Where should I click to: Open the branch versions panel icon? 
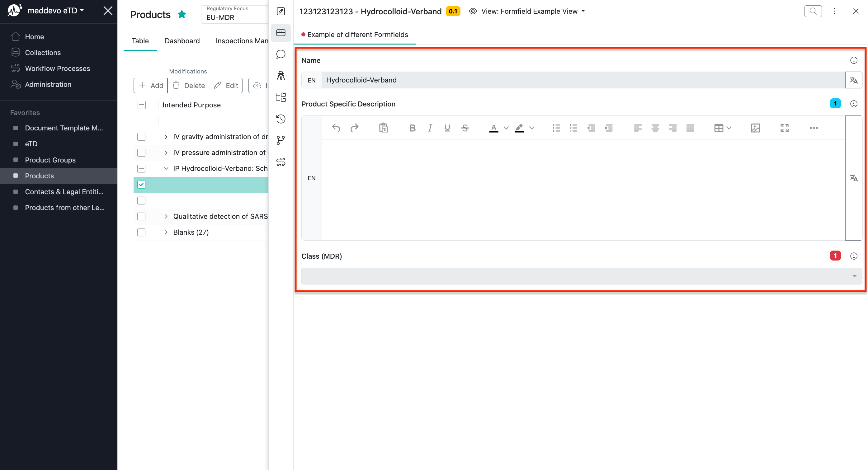(x=281, y=140)
